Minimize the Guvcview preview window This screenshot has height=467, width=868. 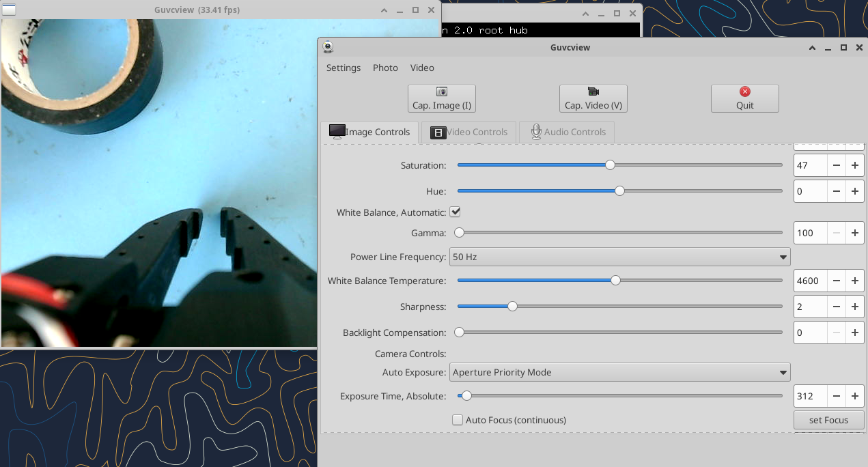click(x=400, y=10)
